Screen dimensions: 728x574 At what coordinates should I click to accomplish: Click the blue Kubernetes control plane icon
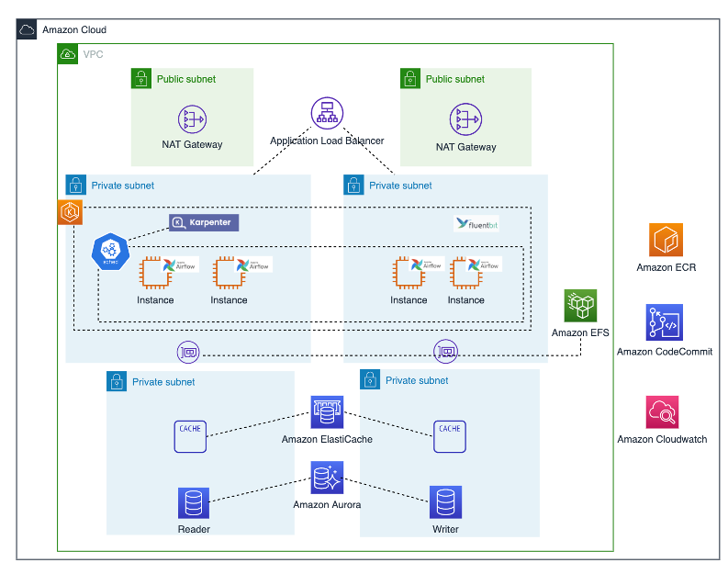[x=110, y=252]
